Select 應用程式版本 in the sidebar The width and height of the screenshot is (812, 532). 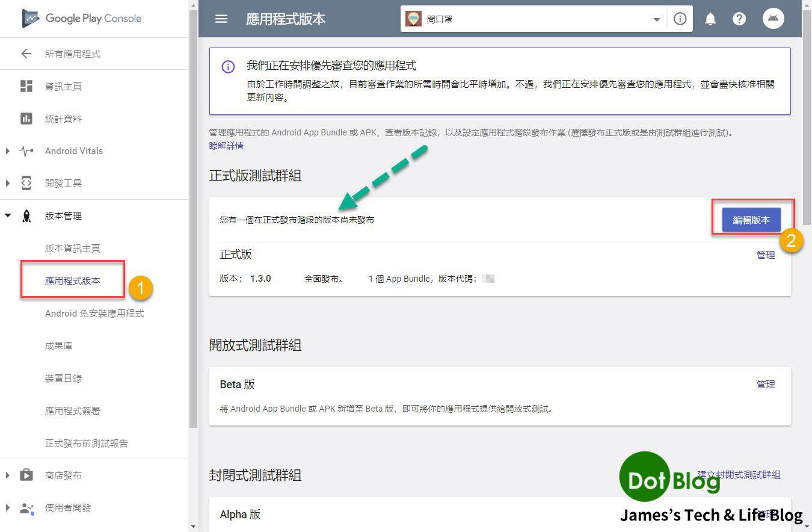coord(73,280)
